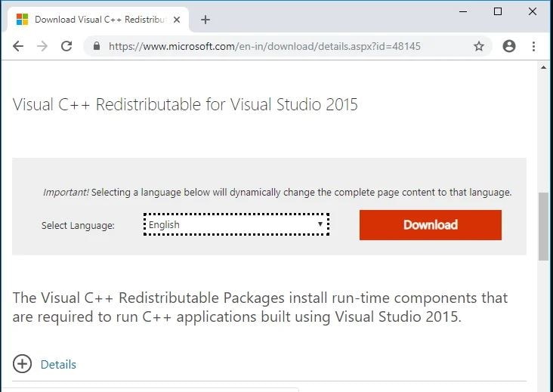
Task: Click the red Download button
Action: point(431,225)
